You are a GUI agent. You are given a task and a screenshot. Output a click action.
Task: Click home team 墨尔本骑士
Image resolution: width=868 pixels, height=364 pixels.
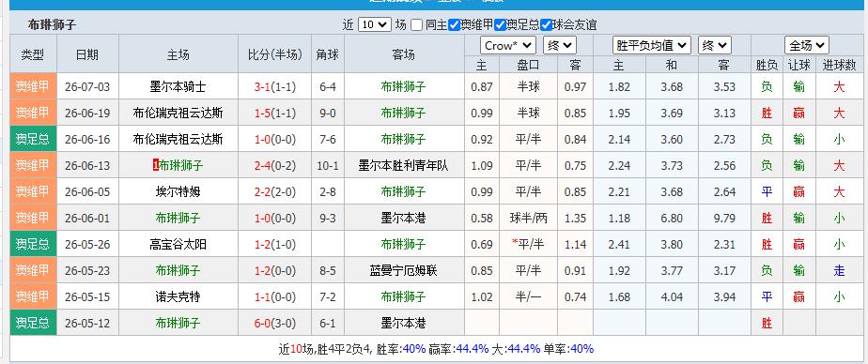click(x=178, y=87)
